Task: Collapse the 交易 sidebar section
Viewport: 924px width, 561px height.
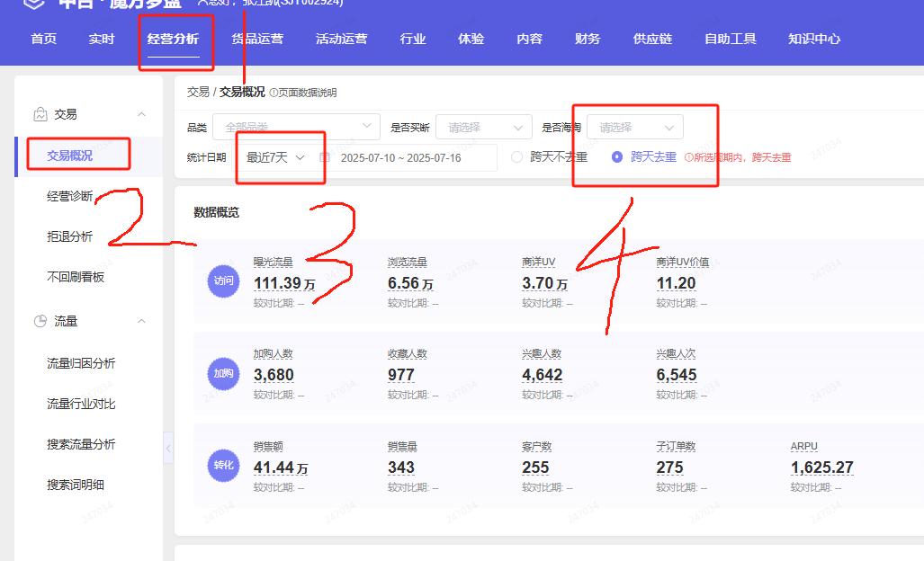Action: point(141,114)
